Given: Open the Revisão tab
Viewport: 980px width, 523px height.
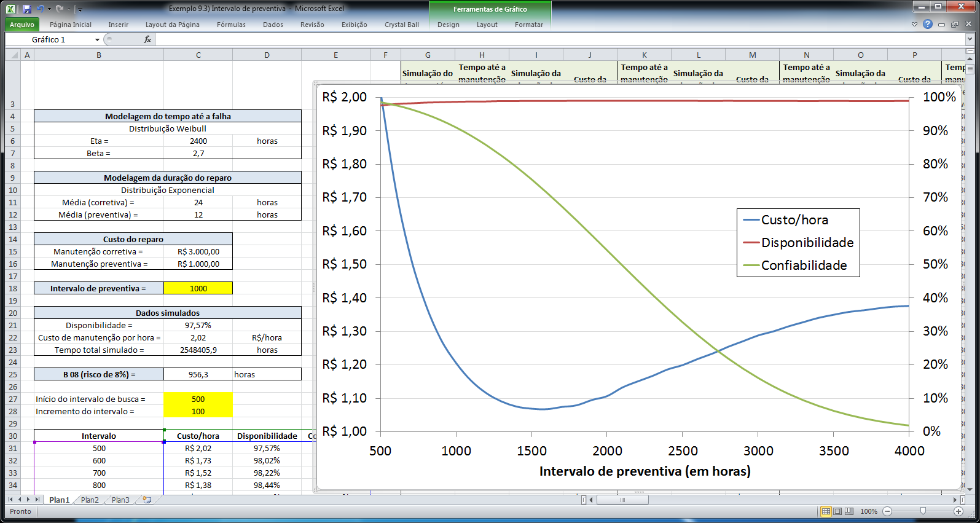Looking at the screenshot, I should click(312, 25).
